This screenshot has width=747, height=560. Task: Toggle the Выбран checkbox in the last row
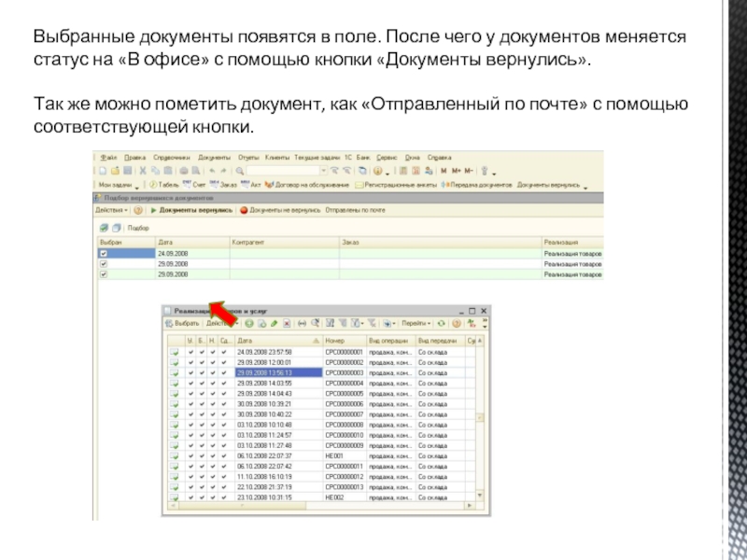tap(104, 274)
